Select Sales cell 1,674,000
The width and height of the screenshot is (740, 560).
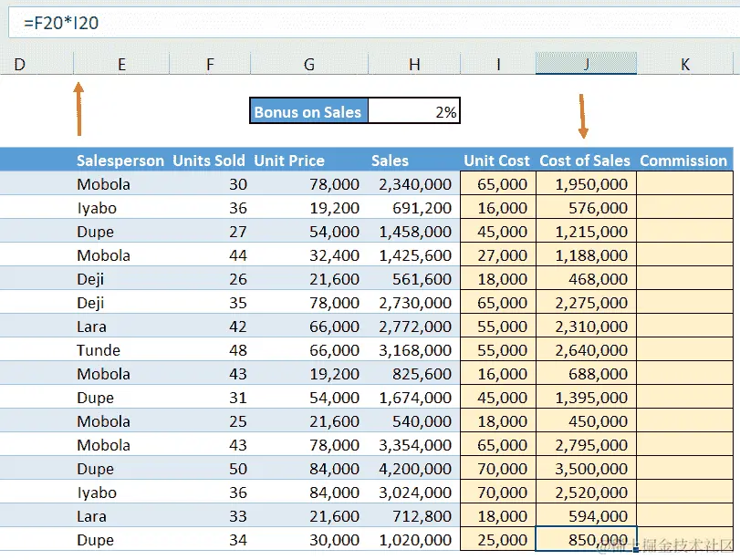[x=414, y=397]
